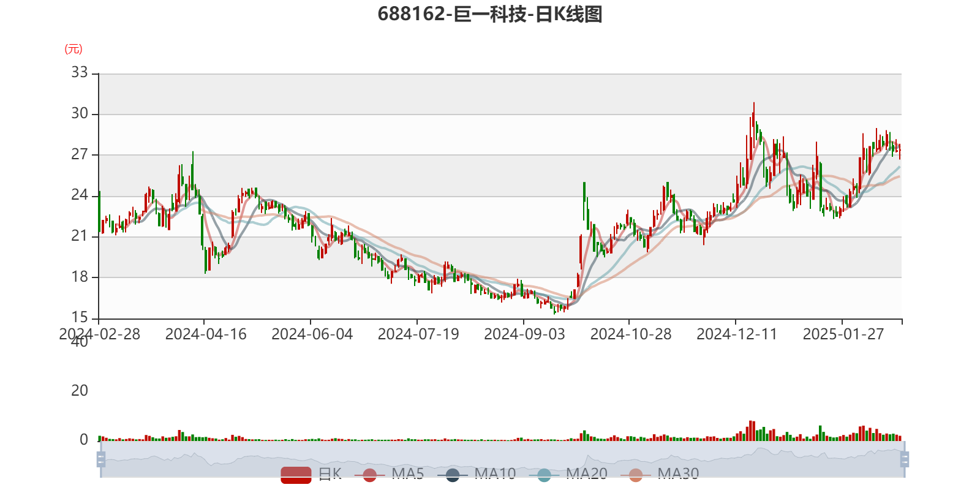Click the 2024-04-16 date label
980x490 pixels.
click(206, 334)
